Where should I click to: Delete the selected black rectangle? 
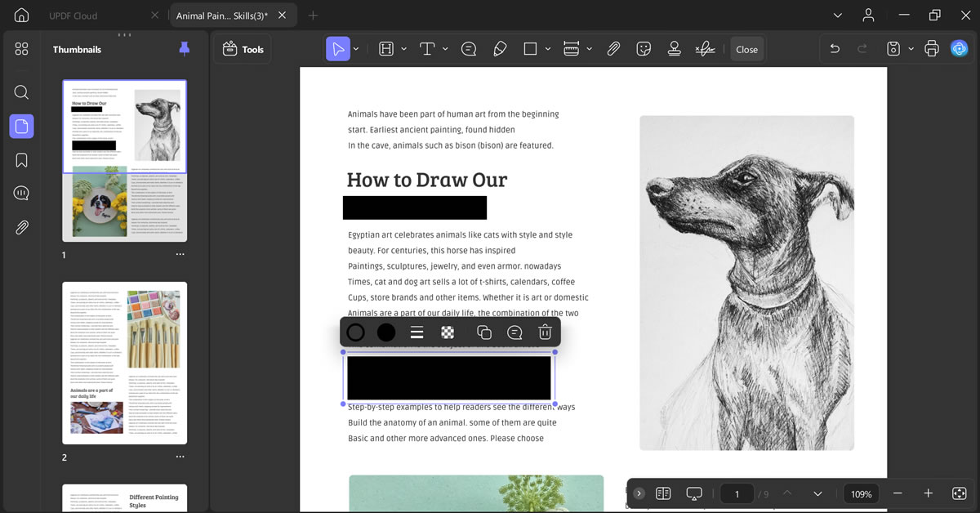(x=545, y=332)
